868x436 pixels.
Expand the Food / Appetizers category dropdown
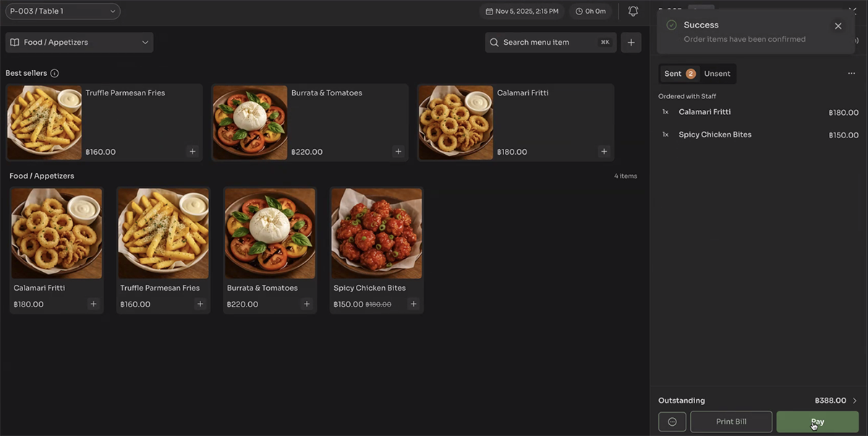click(x=80, y=43)
